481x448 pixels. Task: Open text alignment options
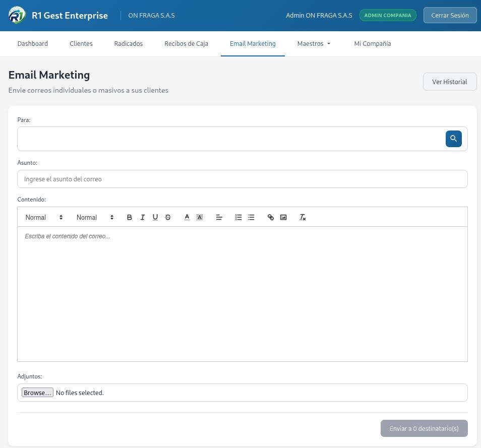[x=219, y=217]
